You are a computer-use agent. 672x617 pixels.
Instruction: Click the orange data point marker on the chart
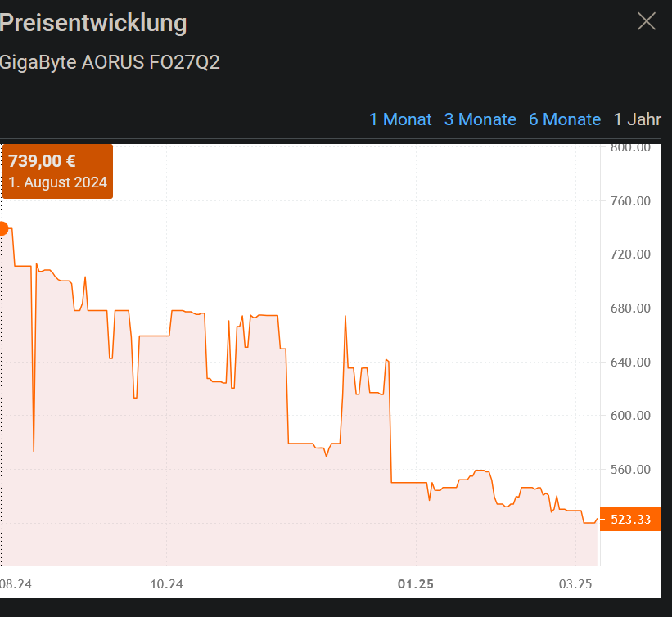point(2,228)
